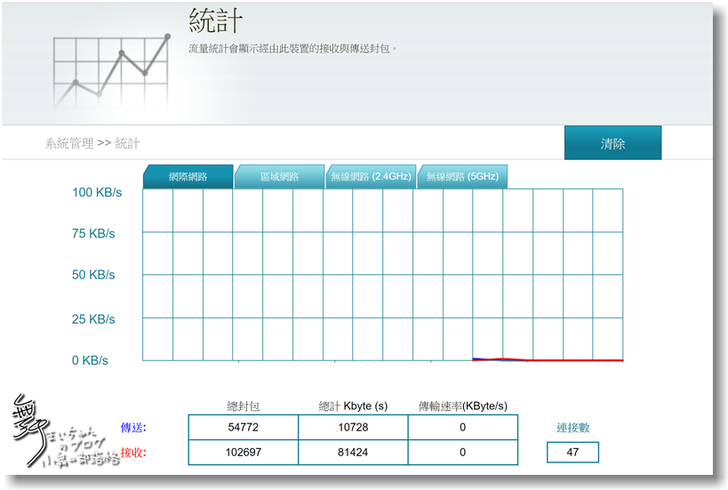The height and width of the screenshot is (490, 728).
Task: Open the 無線網路 (2.4GHz) tab
Action: tap(371, 177)
